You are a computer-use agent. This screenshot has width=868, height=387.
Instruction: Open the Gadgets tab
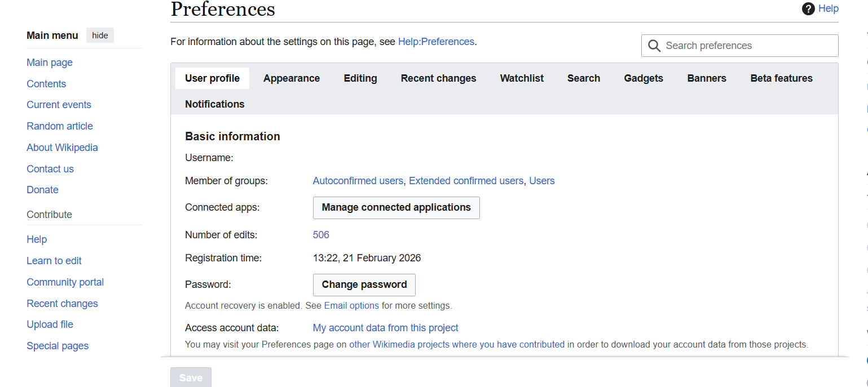[x=643, y=78]
